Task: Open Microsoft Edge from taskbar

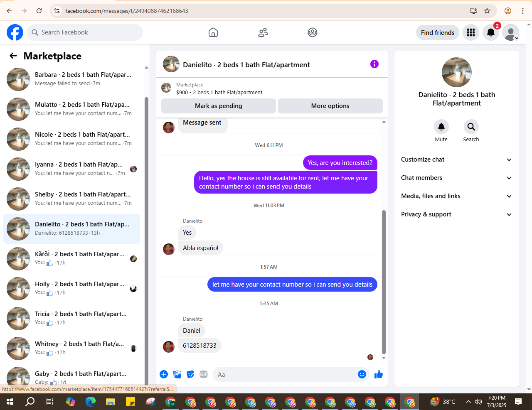Action: (90, 402)
